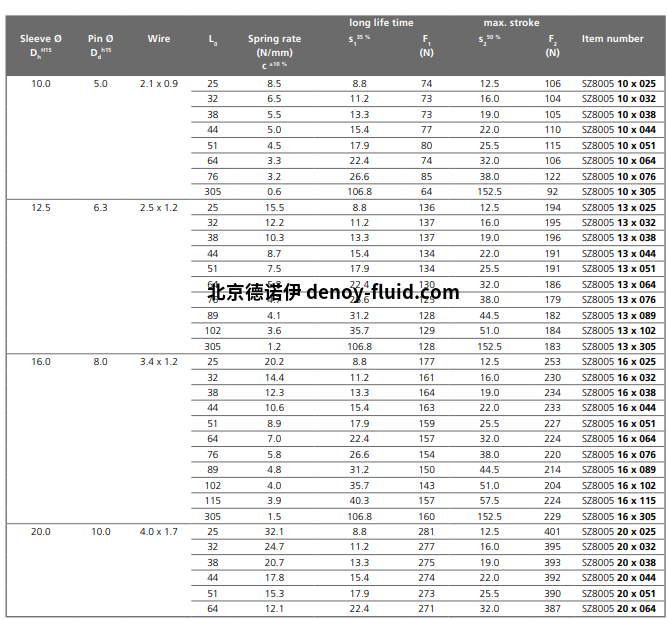The height and width of the screenshot is (620, 667).
Task: Select the 32.1 spring rate cell
Action: coord(274,532)
